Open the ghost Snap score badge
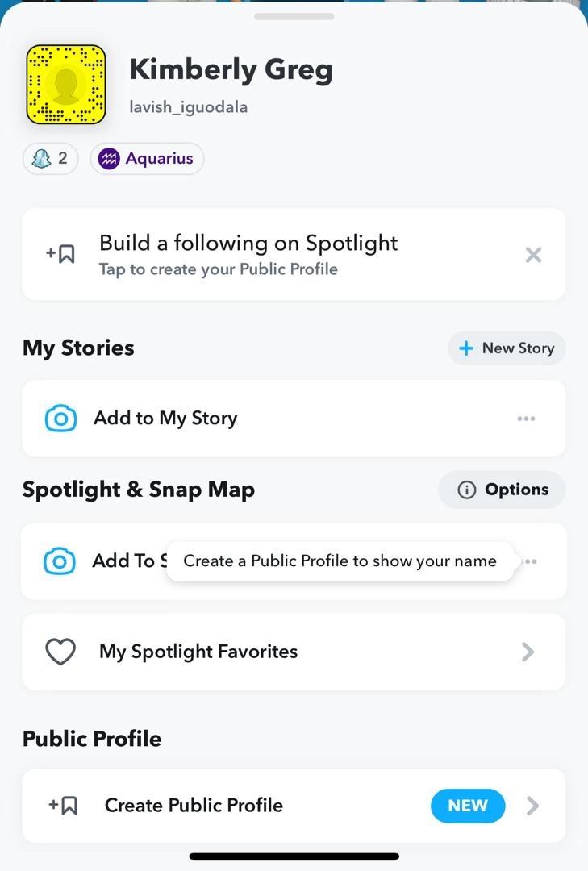Image resolution: width=588 pixels, height=871 pixels. 50,159
